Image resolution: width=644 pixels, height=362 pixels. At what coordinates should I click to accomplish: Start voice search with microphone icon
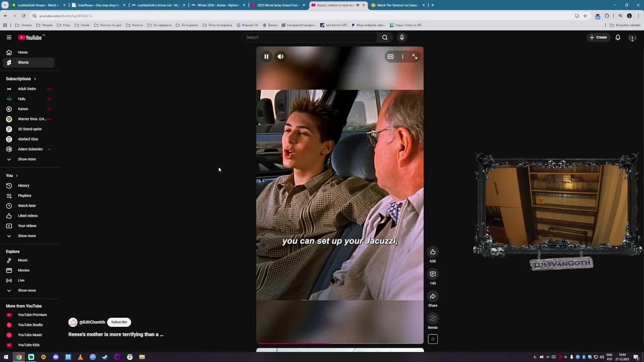pyautogui.click(x=401, y=37)
